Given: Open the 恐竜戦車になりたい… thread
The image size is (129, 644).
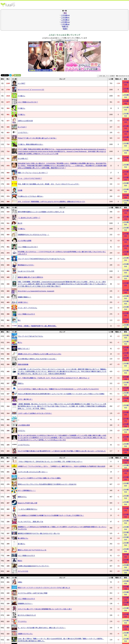Looking at the screenshot, I should tap(25, 604).
